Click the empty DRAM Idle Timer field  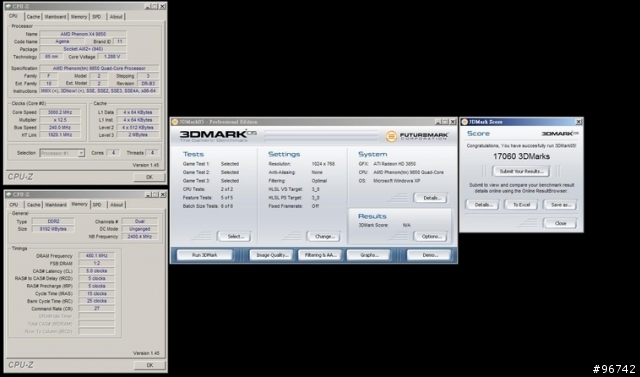tap(96, 316)
